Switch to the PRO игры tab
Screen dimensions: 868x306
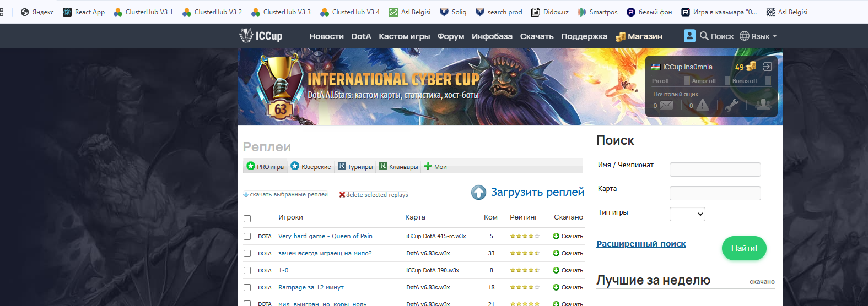click(266, 166)
